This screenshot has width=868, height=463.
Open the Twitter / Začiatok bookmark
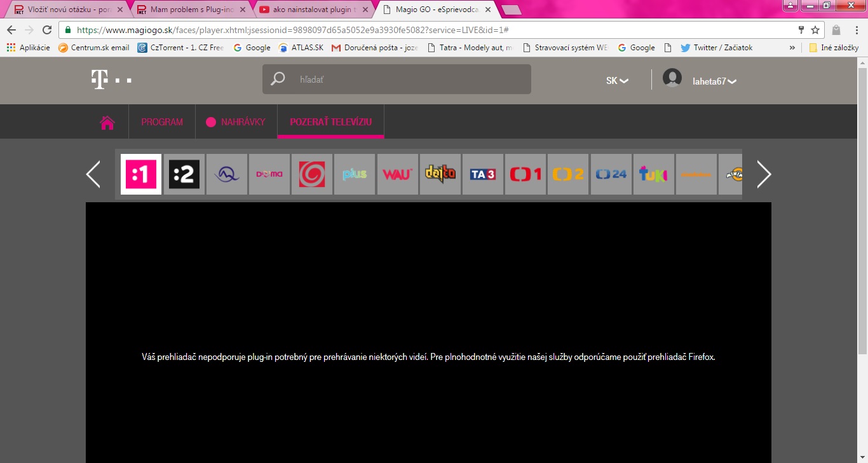(717, 48)
